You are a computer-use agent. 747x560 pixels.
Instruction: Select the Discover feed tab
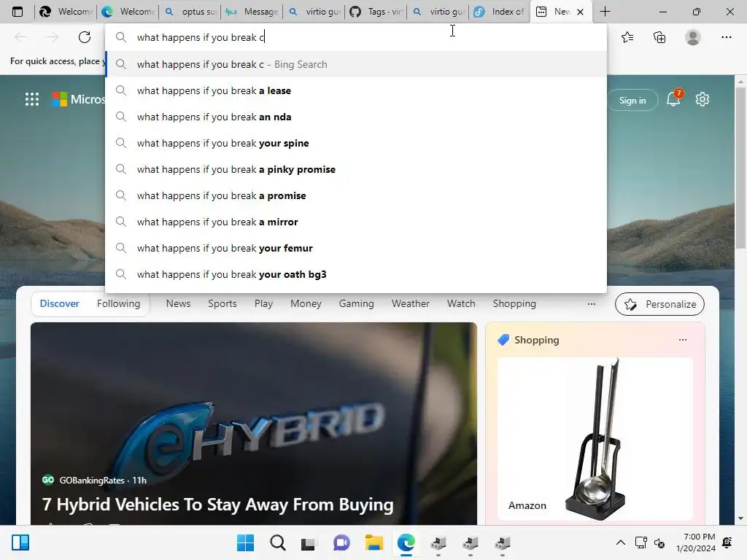click(60, 303)
